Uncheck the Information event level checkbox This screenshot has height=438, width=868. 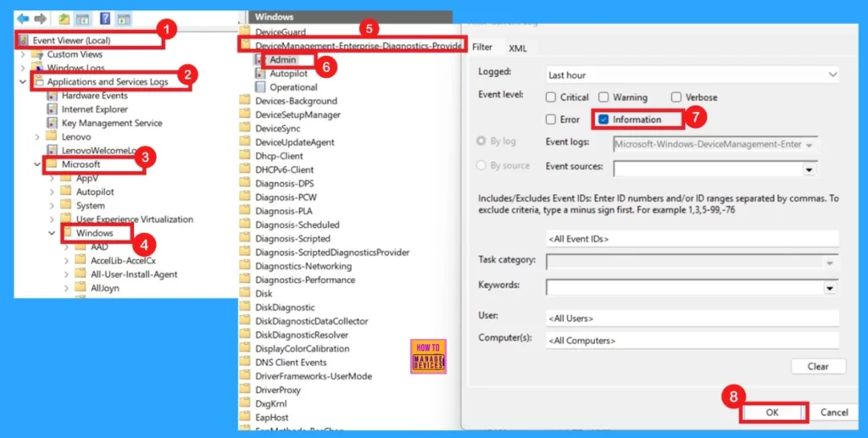tap(604, 119)
